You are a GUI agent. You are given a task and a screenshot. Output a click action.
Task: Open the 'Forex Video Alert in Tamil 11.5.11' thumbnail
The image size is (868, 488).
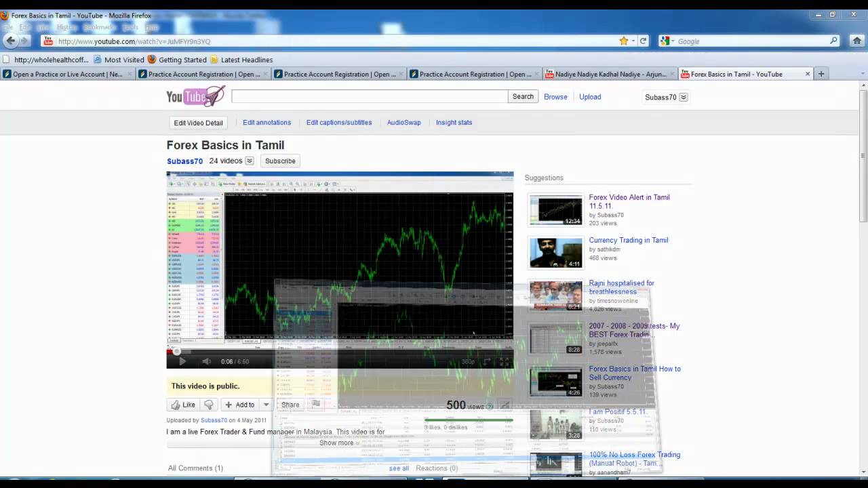point(555,210)
